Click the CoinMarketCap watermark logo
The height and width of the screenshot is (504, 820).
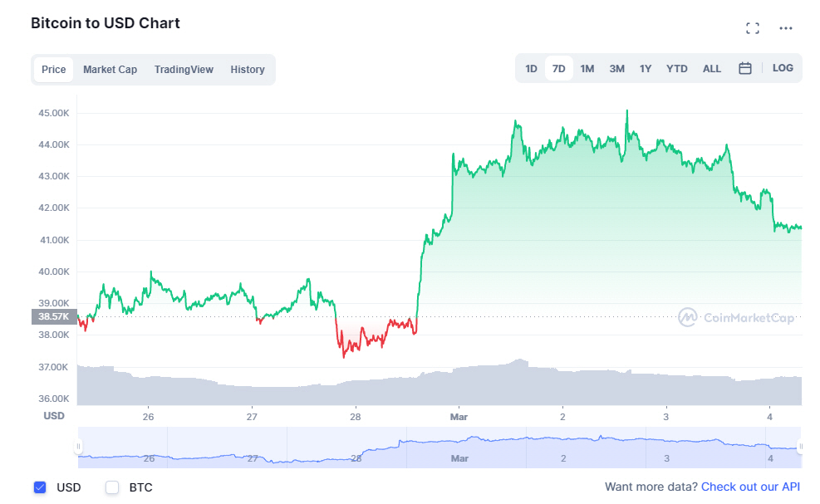(735, 317)
